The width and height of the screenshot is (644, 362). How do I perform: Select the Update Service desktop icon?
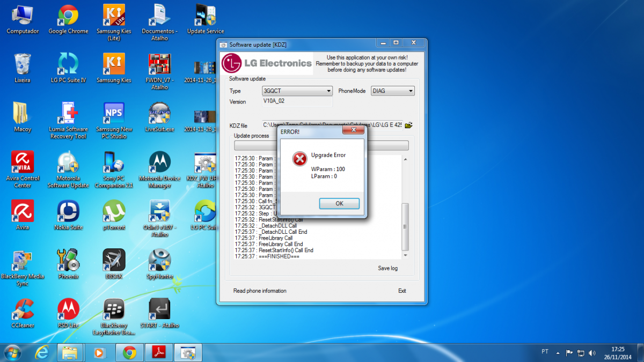click(206, 20)
